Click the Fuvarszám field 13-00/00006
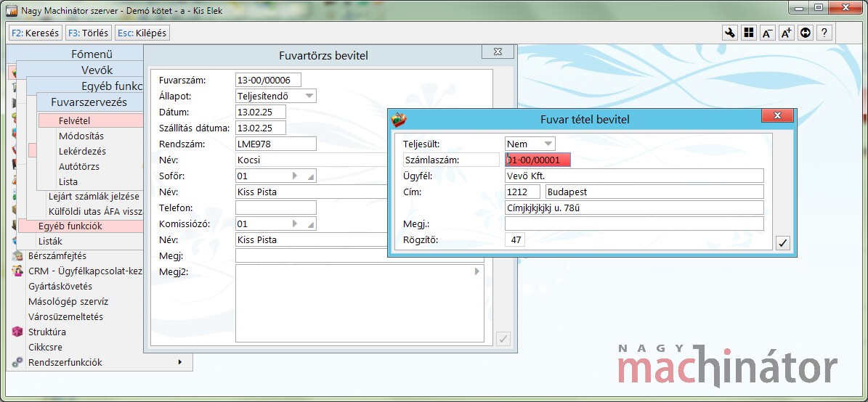The height and width of the screenshot is (402, 868). click(269, 80)
